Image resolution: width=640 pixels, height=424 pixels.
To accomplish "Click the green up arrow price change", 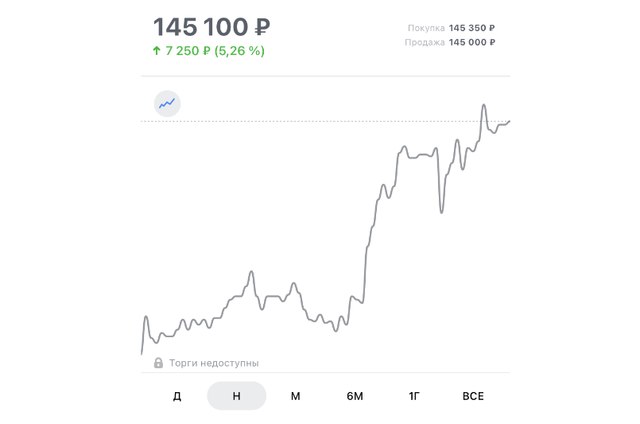I will point(157,51).
